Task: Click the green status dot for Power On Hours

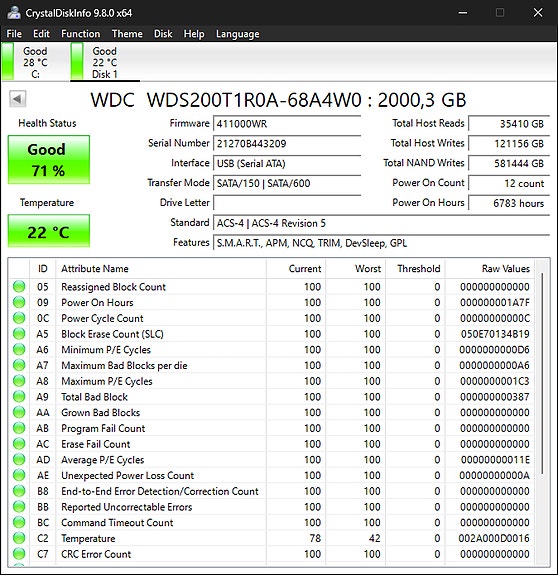Action: click(19, 302)
